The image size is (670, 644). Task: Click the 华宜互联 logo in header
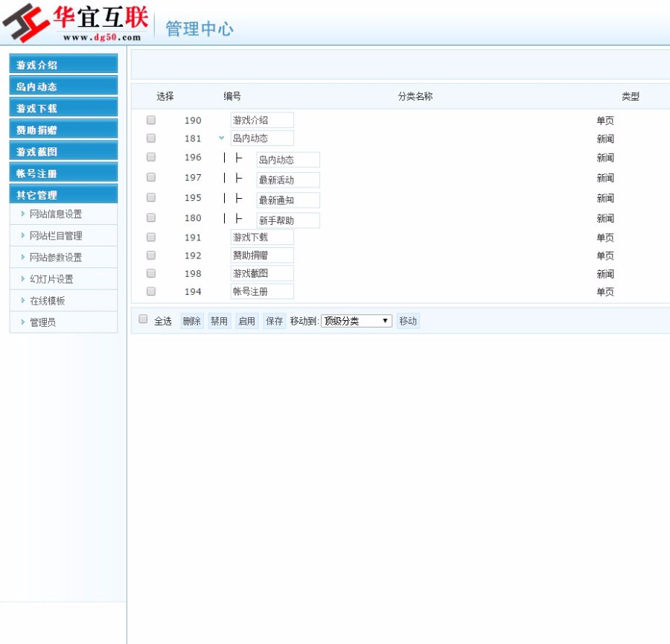[x=74, y=23]
